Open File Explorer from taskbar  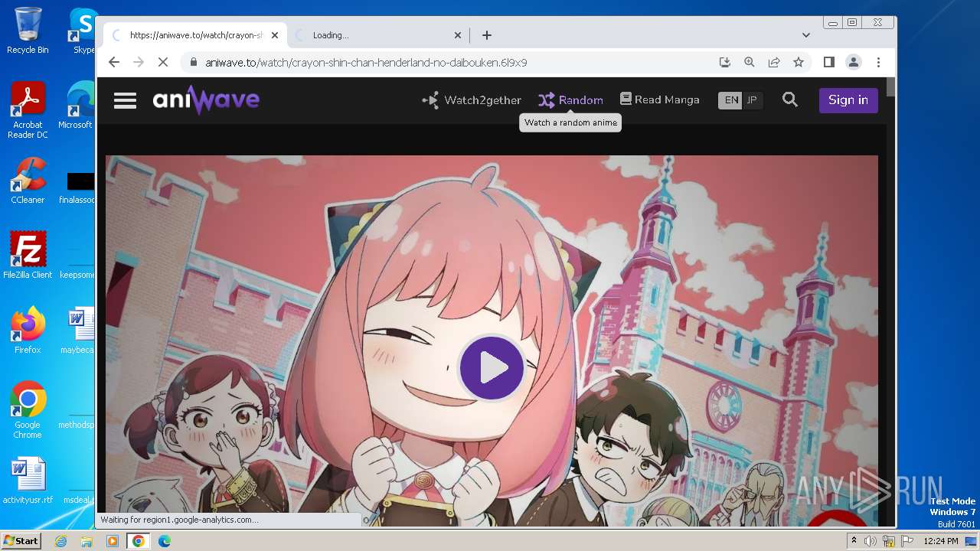click(x=87, y=541)
